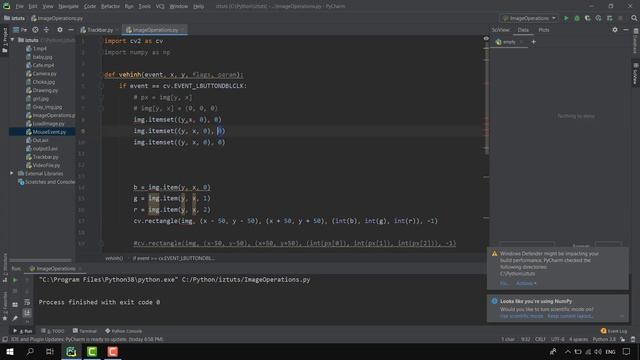Image resolution: width=640 pixels, height=360 pixels.
Task: Rerun program from Run panel play icon
Action: [x=15, y=280]
